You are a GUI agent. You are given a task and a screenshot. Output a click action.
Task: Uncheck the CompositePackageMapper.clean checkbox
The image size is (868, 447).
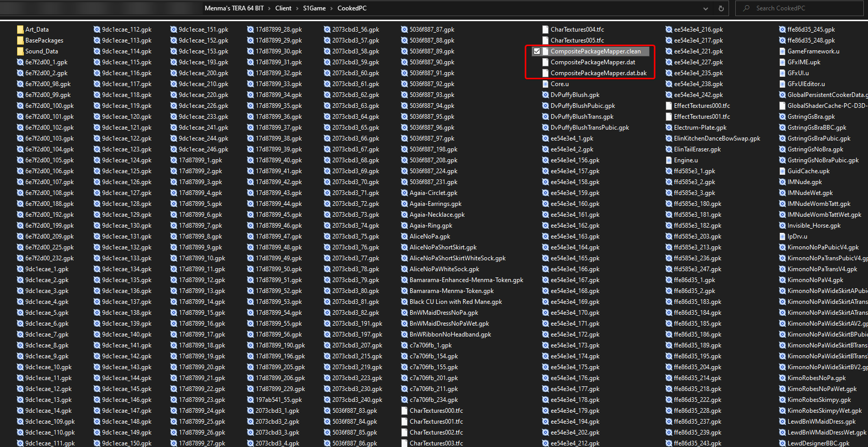tap(537, 51)
